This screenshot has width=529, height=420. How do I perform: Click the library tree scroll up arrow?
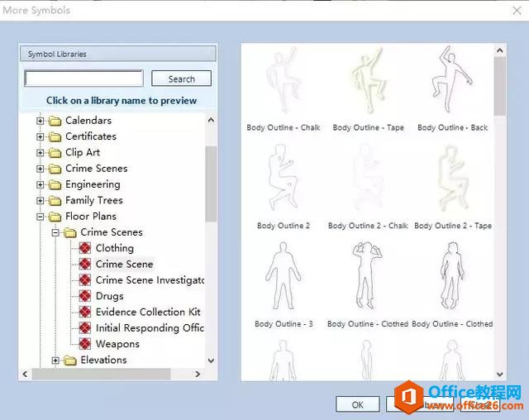211,120
